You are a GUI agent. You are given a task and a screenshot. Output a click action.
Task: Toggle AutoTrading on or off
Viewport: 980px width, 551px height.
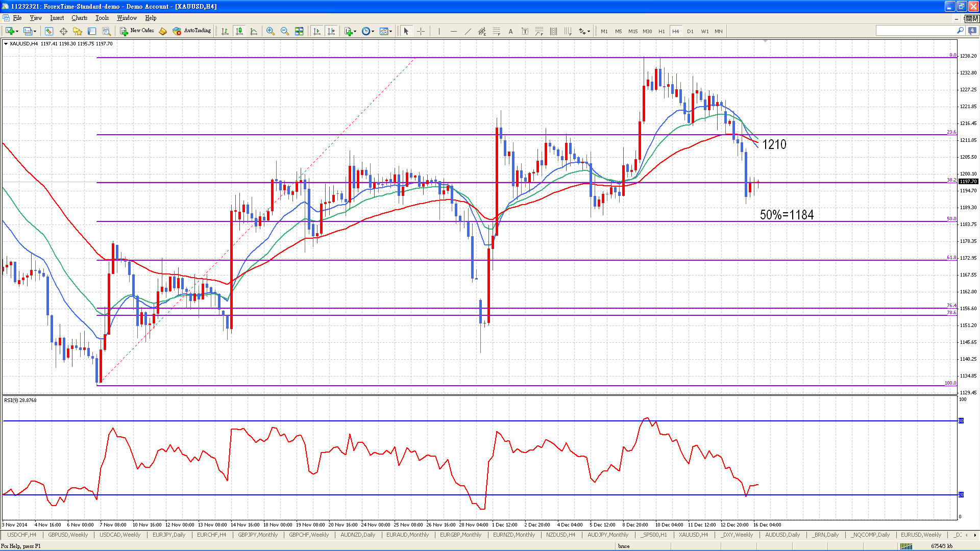point(192,31)
